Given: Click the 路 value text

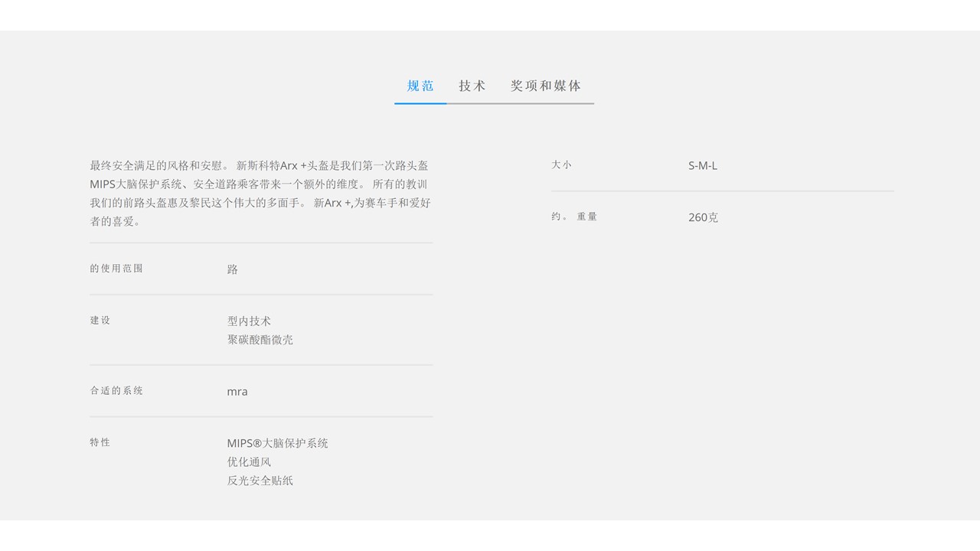Looking at the screenshot, I should click(233, 269).
